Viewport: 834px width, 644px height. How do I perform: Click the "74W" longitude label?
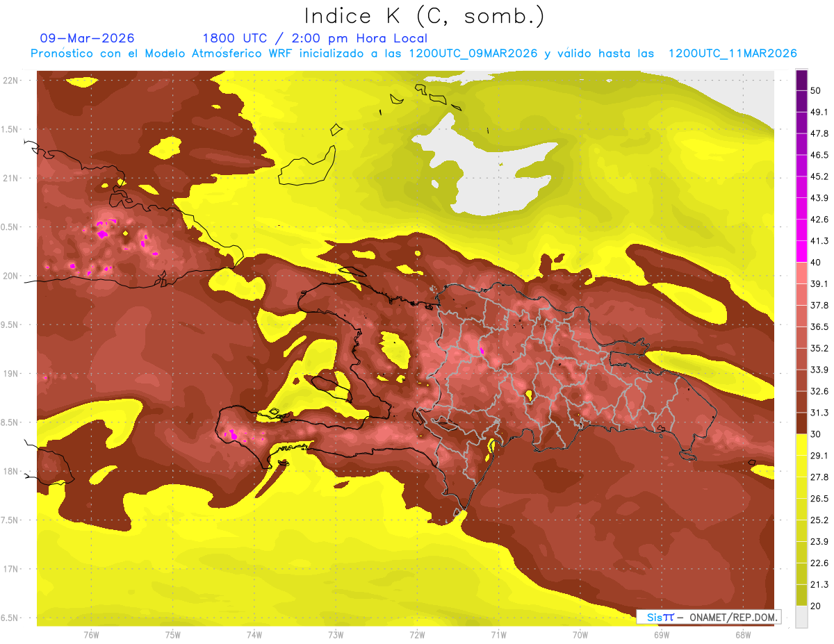254,635
